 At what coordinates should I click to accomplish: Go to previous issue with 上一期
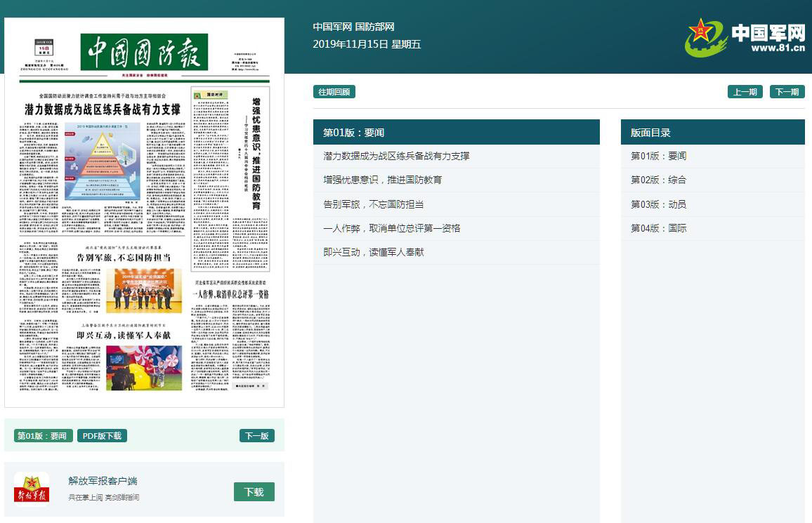[x=745, y=92]
